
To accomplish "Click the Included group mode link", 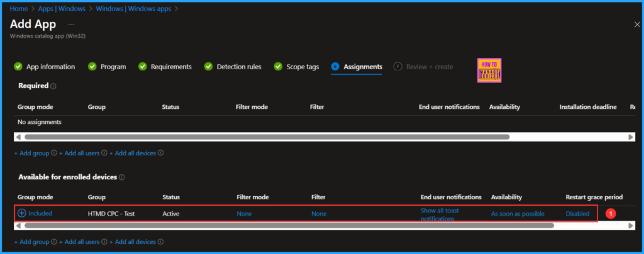I will [x=40, y=213].
